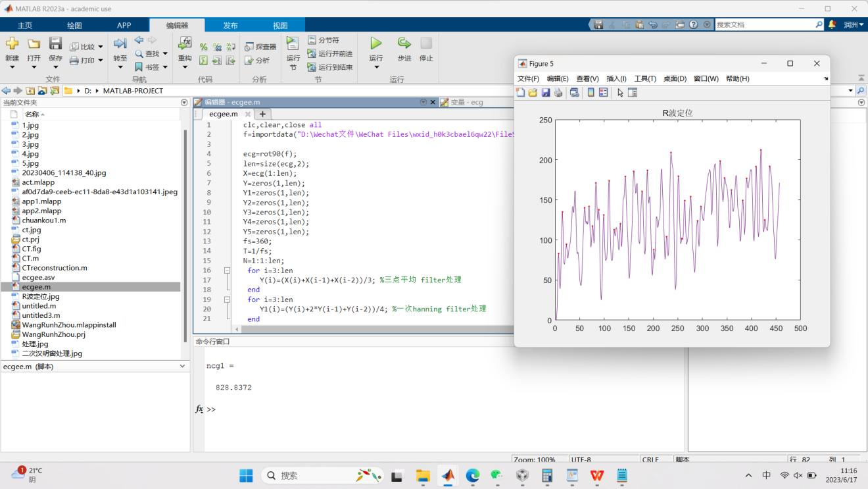Click the wrap comments icon in 代码 group
The width and height of the screenshot is (868, 489).
(x=231, y=47)
